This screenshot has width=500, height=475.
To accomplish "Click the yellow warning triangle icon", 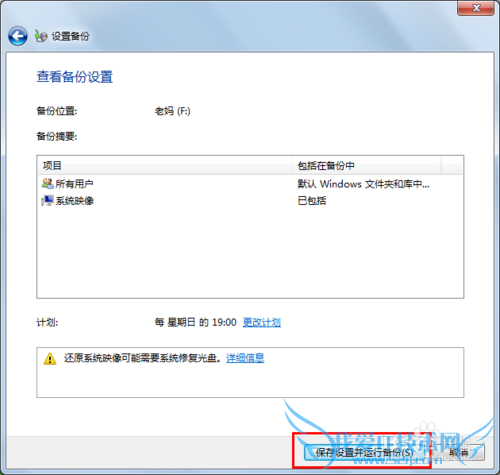I will point(50,359).
